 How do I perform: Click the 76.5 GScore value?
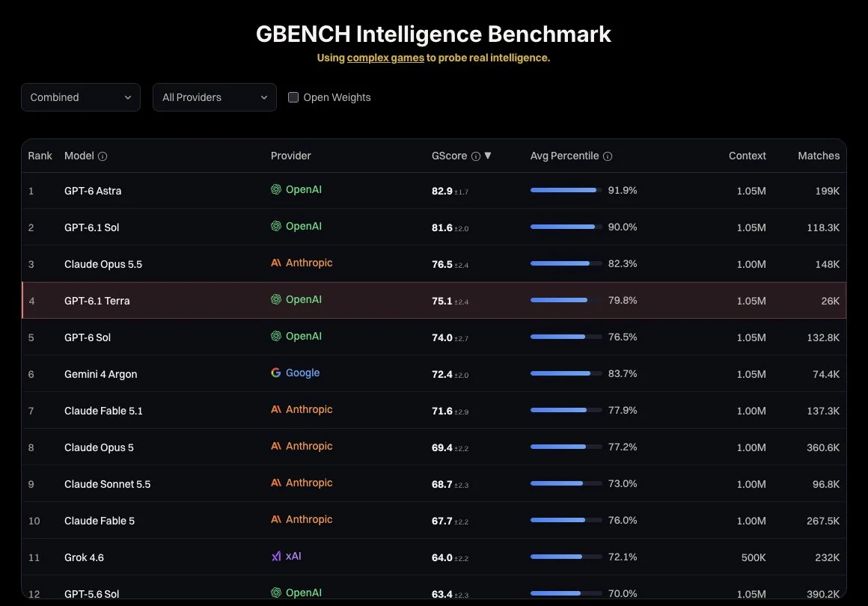pos(441,265)
